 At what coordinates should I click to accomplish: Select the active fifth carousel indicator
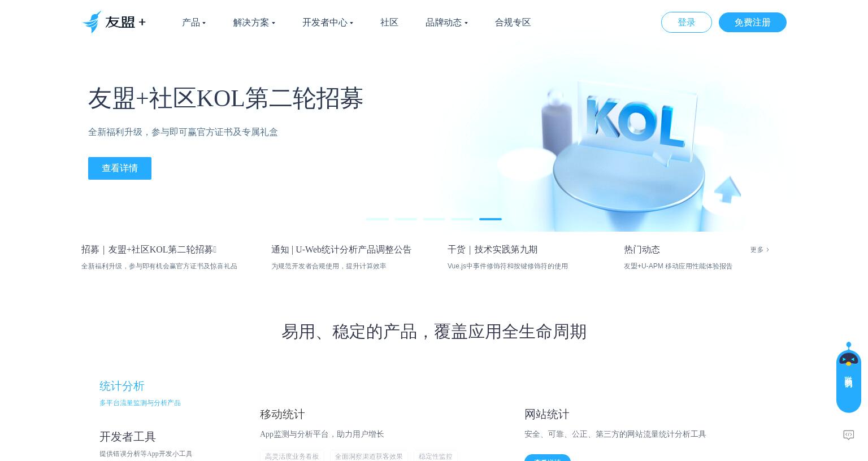pos(491,219)
